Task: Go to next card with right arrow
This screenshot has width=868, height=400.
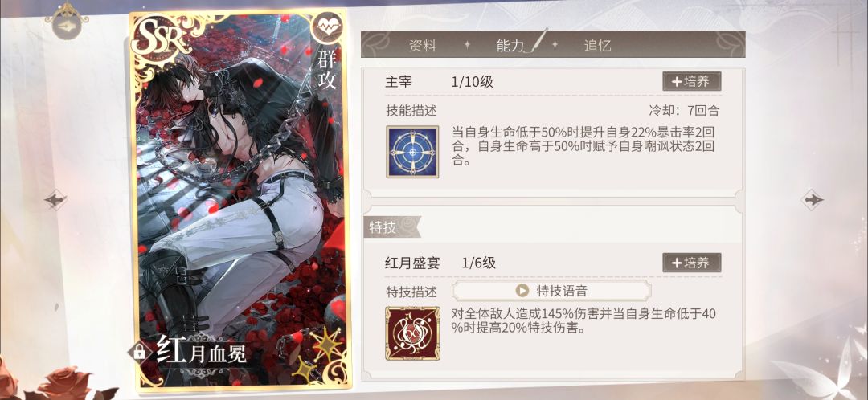Action: [x=812, y=198]
